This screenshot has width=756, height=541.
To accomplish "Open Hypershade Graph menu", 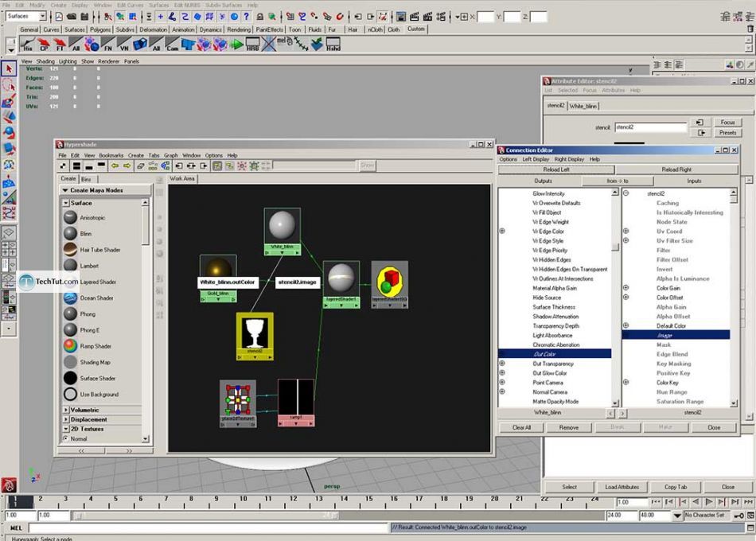I will pyautogui.click(x=170, y=156).
